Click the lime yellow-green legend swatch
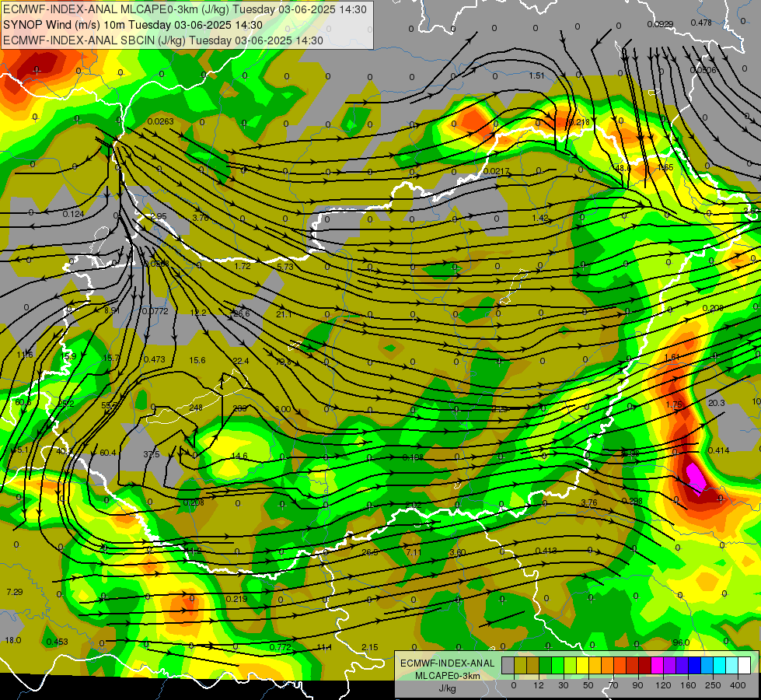The width and height of the screenshot is (761, 700). pyautogui.click(x=570, y=665)
